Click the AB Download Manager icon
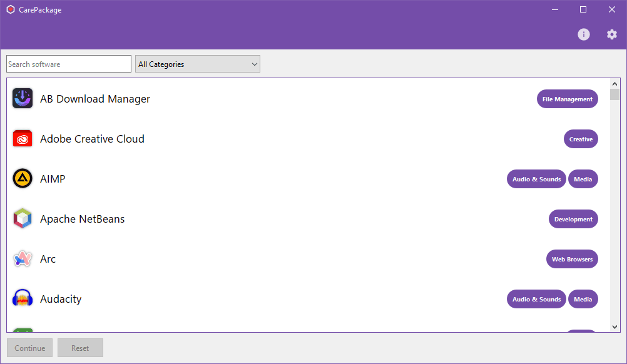Screen dimensions: 627x364 (23, 99)
